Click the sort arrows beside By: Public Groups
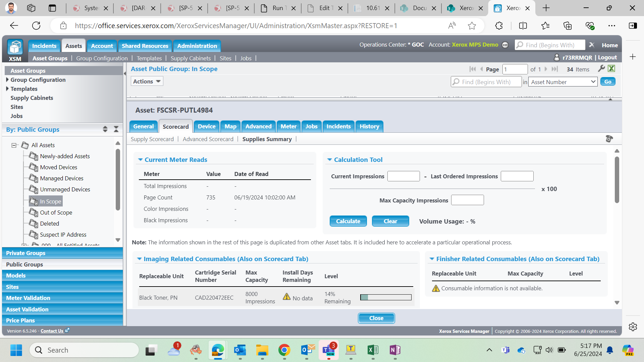Image resolution: width=644 pixels, height=362 pixels. pyautogui.click(x=105, y=129)
